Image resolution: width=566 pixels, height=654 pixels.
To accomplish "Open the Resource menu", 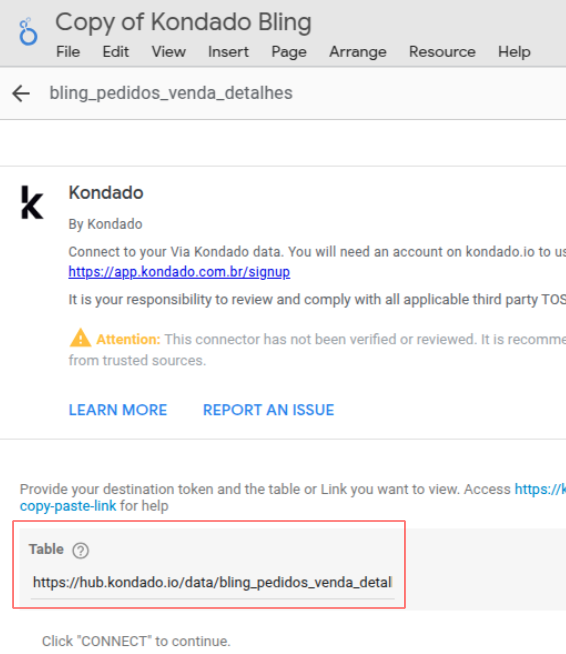I will point(442,52).
